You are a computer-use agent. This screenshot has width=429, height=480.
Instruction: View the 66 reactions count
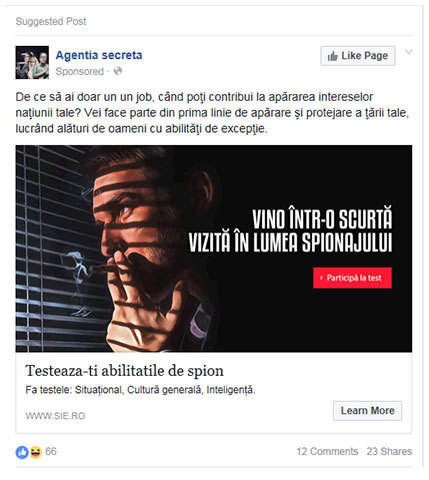click(51, 452)
